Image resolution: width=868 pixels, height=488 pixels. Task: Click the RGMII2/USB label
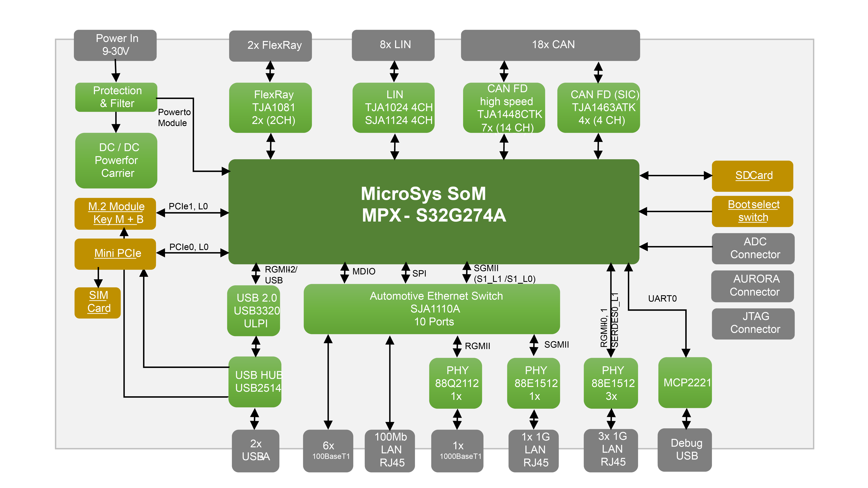[x=281, y=274]
